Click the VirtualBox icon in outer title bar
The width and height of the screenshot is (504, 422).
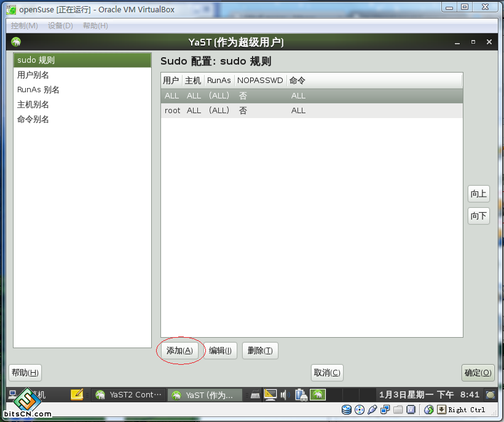click(x=11, y=10)
